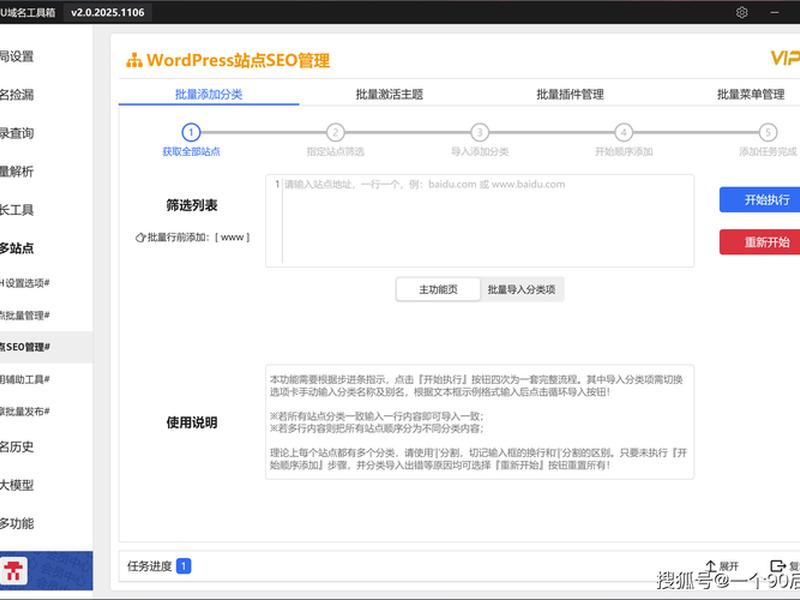800x600 pixels.
Task: Select the 章批量发布# sidebar sub-item
Action: pyautogui.click(x=24, y=411)
